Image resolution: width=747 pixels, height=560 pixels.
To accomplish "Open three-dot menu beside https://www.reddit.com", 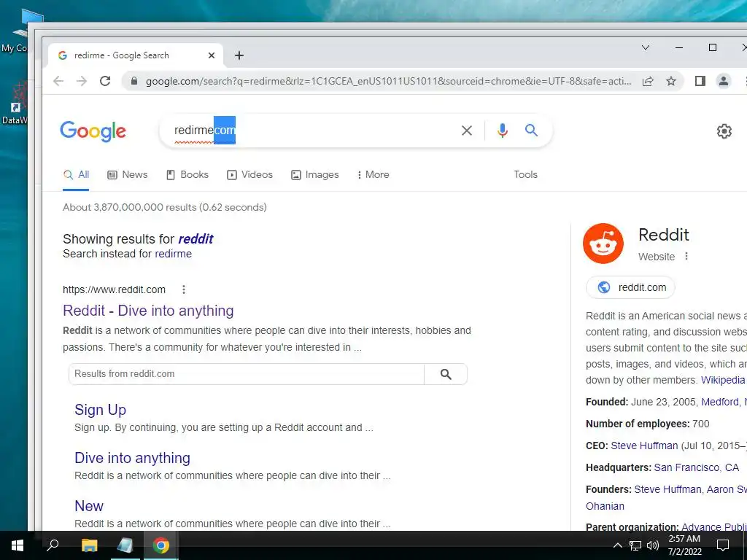I will pyautogui.click(x=183, y=289).
